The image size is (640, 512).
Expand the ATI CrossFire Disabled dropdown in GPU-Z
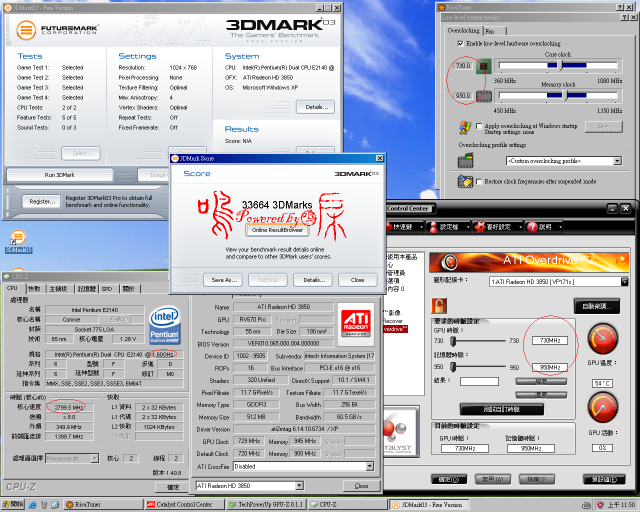[369, 466]
